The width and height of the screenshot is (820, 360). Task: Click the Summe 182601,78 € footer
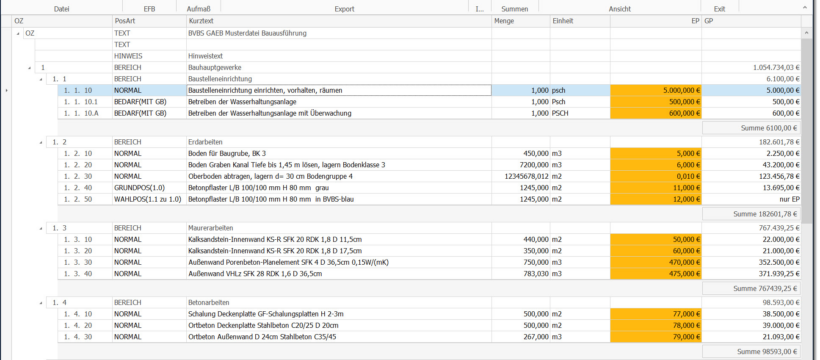[751, 213]
